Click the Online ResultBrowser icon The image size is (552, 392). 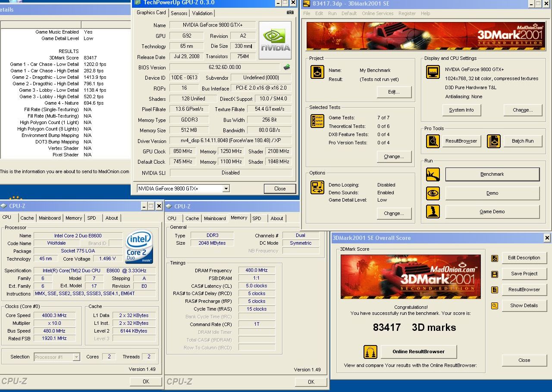point(370,352)
